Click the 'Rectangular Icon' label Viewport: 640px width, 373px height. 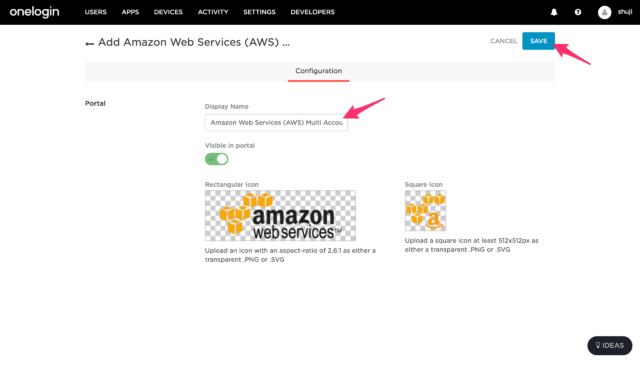tap(232, 184)
